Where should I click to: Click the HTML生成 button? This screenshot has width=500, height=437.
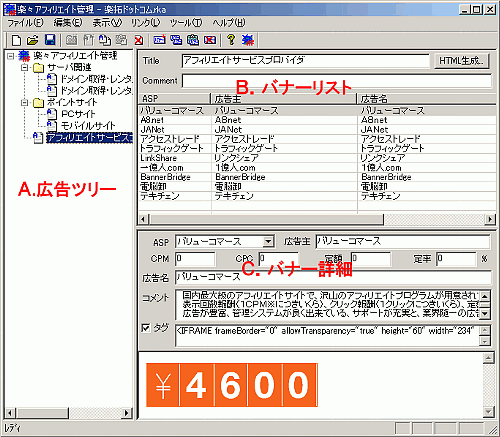coord(462,61)
